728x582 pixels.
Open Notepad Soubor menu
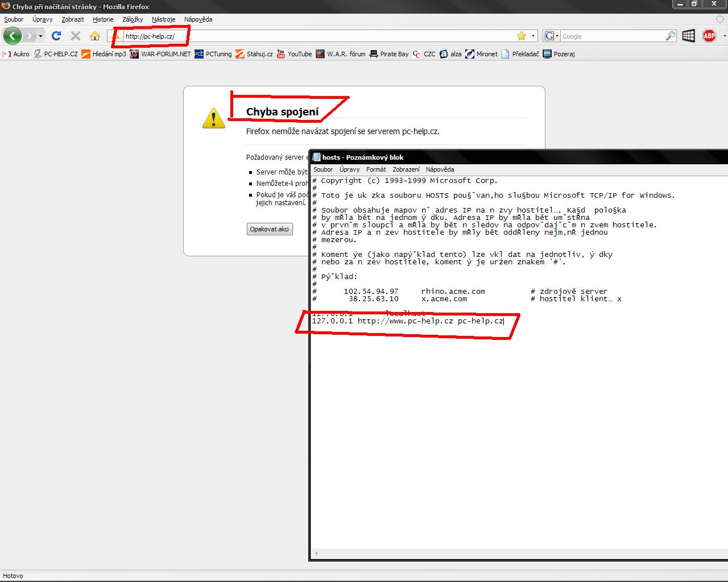(323, 169)
